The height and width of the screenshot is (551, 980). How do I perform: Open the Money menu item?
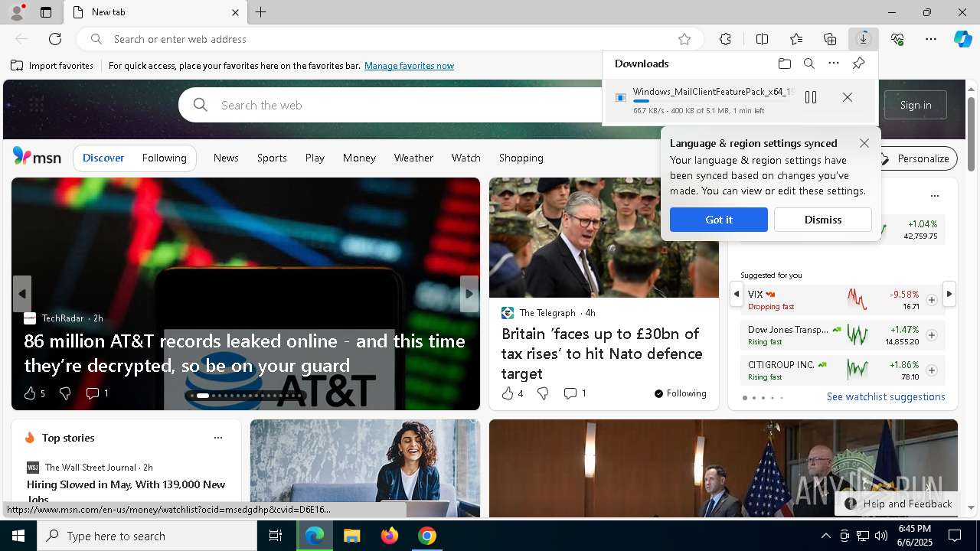click(359, 158)
